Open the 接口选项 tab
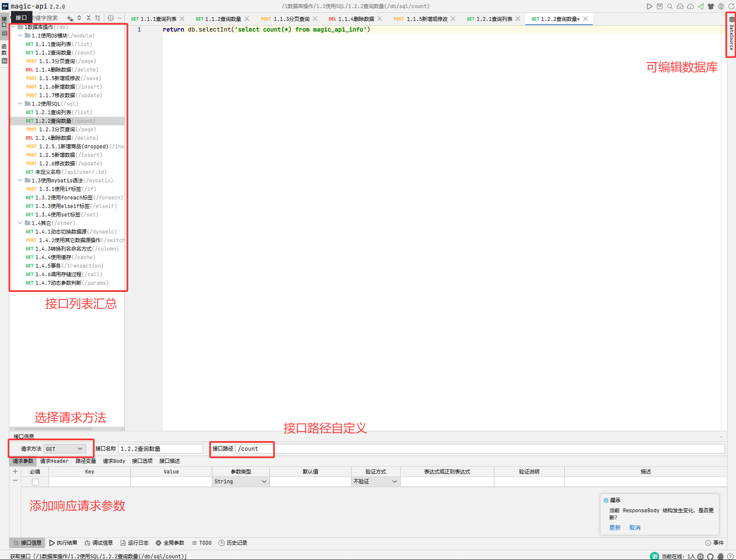This screenshot has height=560, width=736. tap(142, 461)
